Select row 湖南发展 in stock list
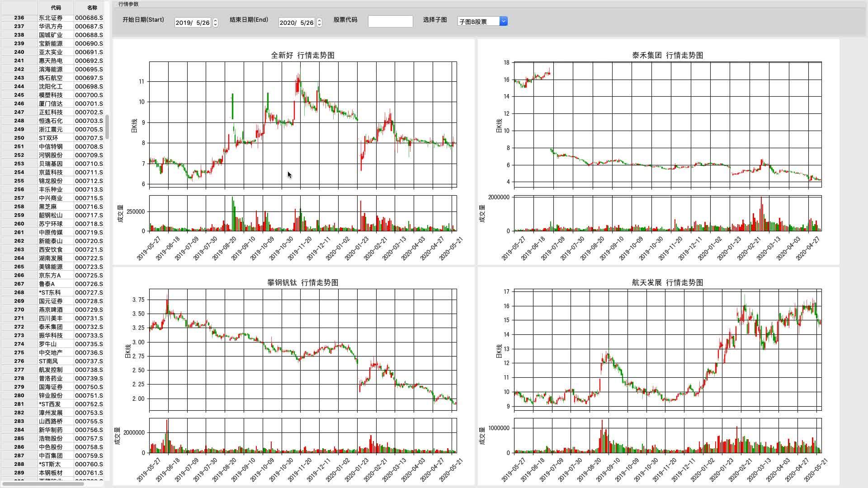This screenshot has height=488, width=868. click(x=52, y=258)
